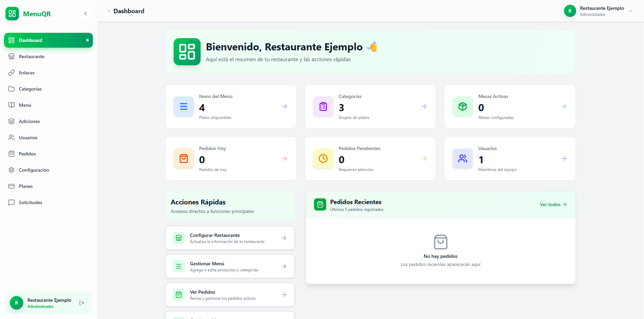Select Gestionar Menú quick action
Viewport: 644px width, 319px height.
click(230, 266)
